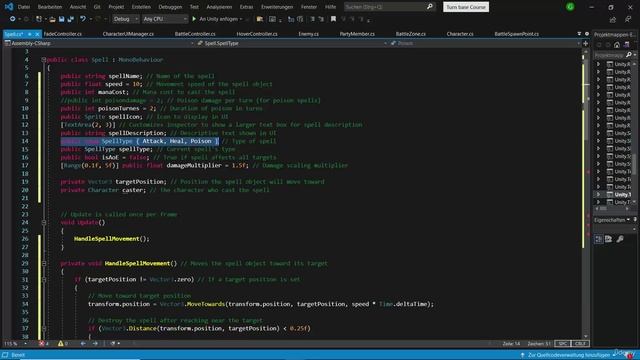Image resolution: width=640 pixels, height=360 pixels.
Task: Click into the Suchen search field
Action: point(384,7)
